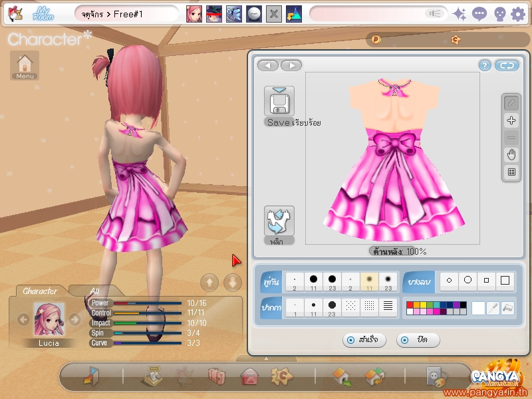Click the round down arrow button
The image size is (532, 399).
pyautogui.click(x=233, y=282)
